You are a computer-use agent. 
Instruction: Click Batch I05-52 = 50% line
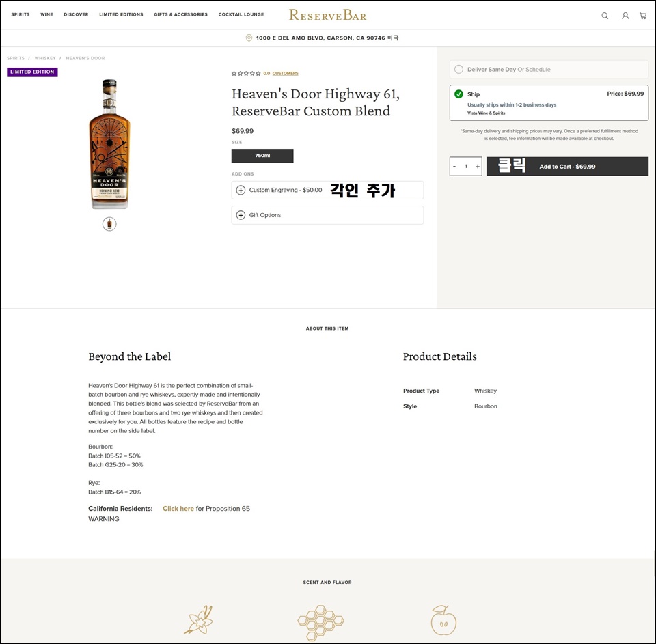pyautogui.click(x=114, y=456)
